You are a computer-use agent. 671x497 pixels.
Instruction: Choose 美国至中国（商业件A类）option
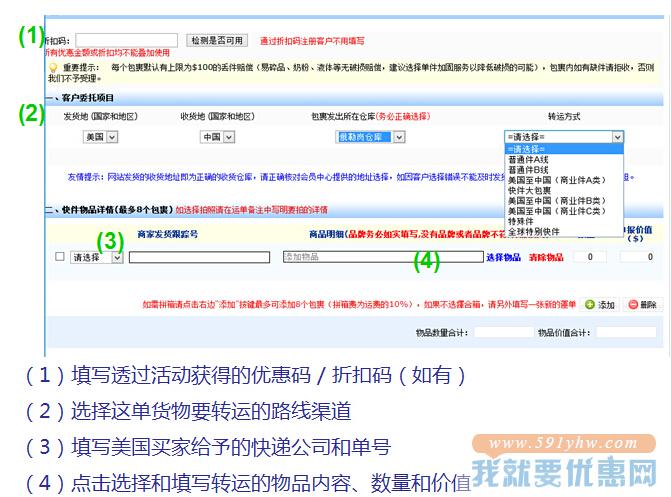click(564, 180)
